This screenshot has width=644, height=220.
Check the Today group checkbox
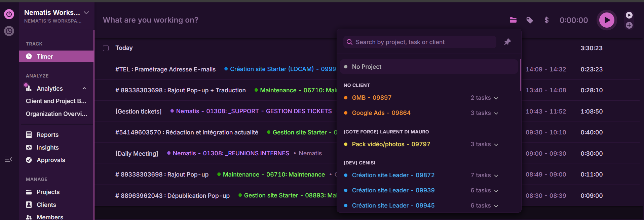pyautogui.click(x=106, y=48)
